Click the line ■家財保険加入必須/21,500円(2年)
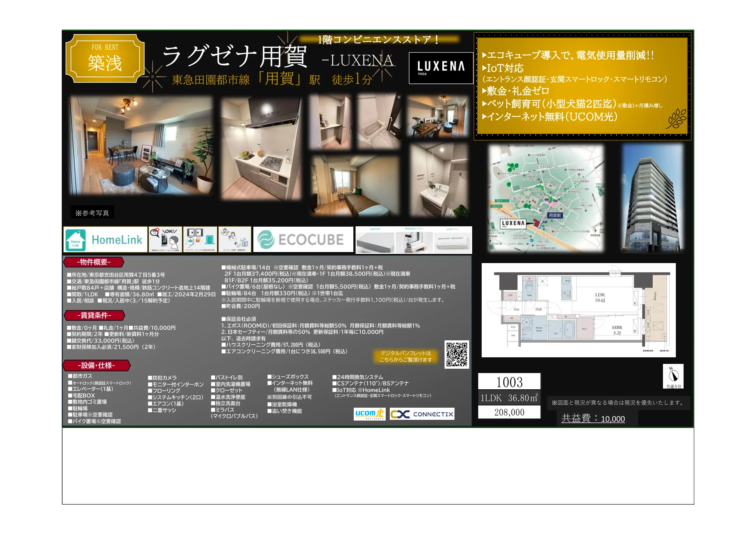 coord(111,347)
